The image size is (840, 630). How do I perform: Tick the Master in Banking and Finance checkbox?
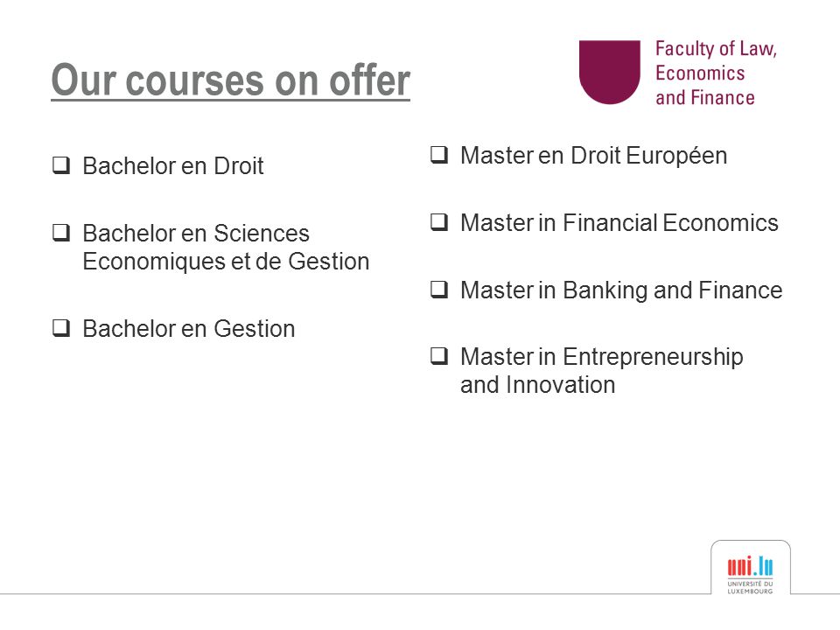(439, 290)
